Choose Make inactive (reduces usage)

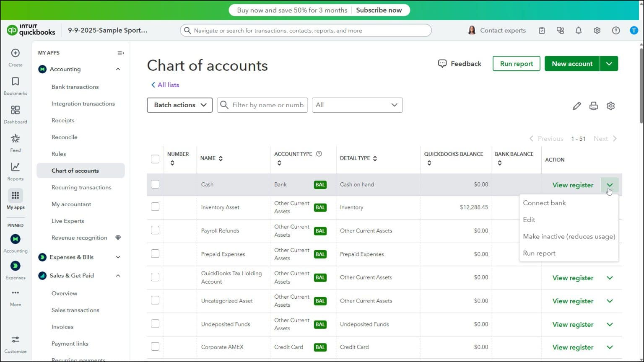pyautogui.click(x=569, y=236)
